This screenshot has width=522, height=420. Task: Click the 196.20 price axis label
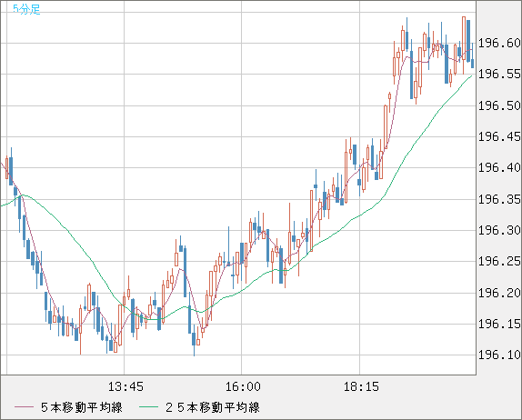(x=499, y=293)
